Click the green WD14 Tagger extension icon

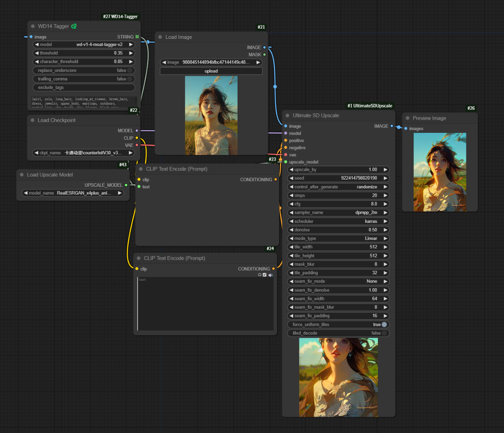coord(74,26)
